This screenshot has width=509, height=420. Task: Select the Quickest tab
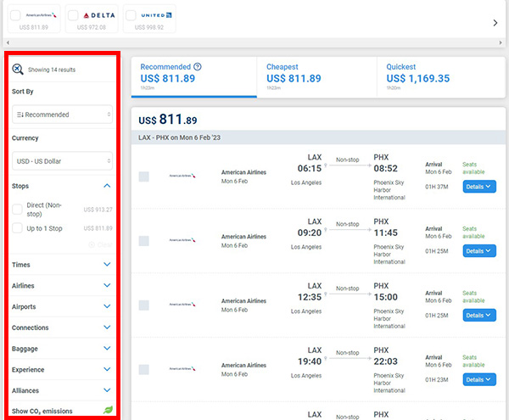click(x=441, y=77)
